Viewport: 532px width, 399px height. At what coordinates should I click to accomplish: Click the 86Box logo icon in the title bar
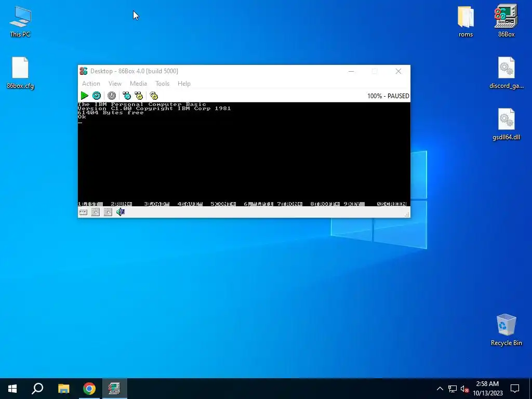pos(84,71)
